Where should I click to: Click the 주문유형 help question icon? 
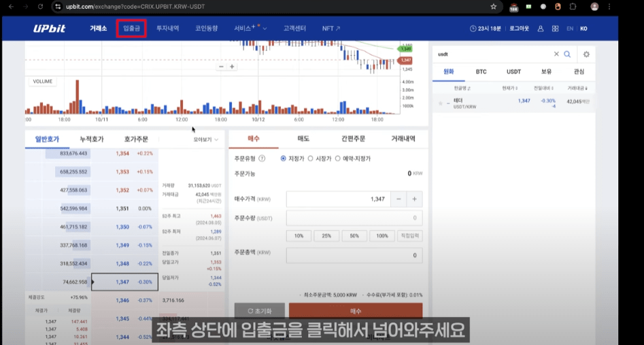[262, 159]
